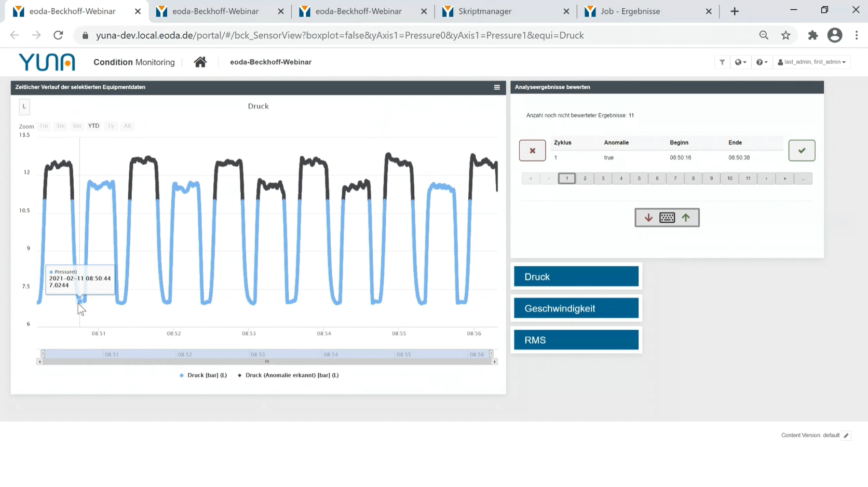Open the browser extensions puzzle icon
Image resolution: width=868 pixels, height=487 pixels.
[x=813, y=35]
